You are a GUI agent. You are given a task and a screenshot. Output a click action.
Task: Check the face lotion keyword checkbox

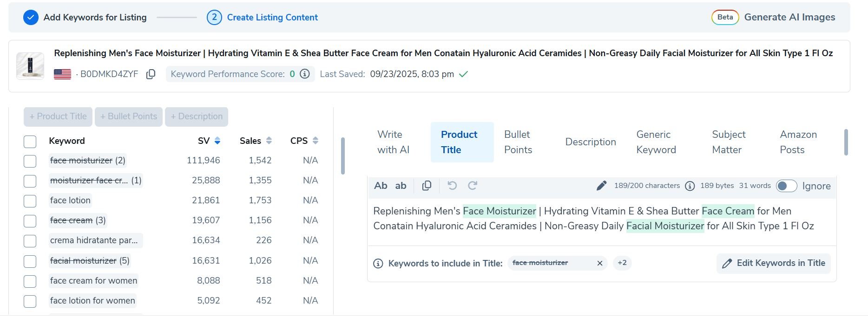pyautogui.click(x=30, y=201)
